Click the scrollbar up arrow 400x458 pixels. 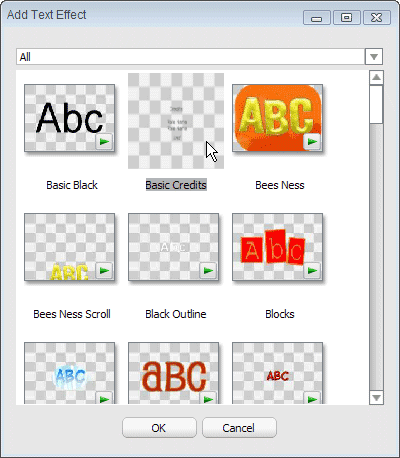click(x=376, y=77)
